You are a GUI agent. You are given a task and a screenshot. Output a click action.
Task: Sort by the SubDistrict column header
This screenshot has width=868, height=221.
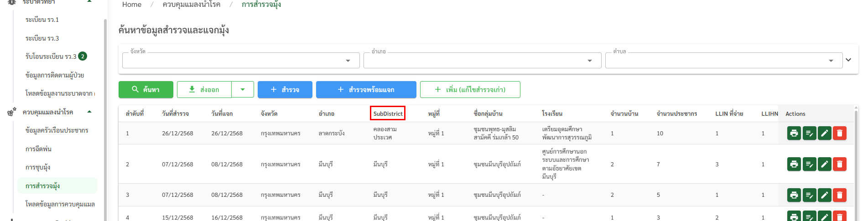tap(388, 113)
